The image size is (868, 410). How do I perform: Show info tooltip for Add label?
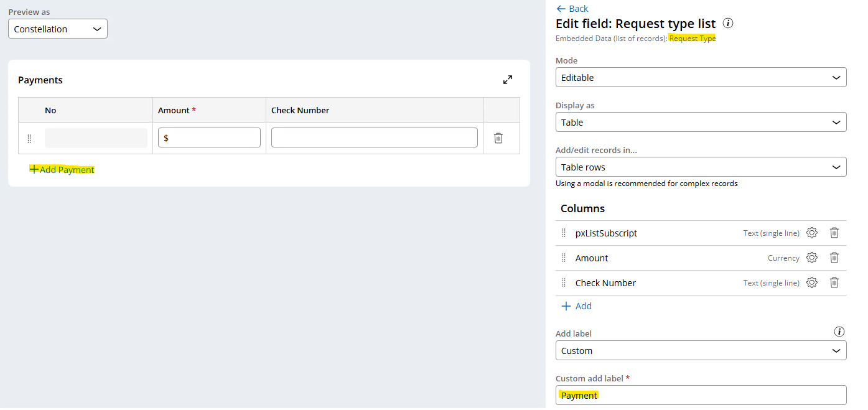(839, 332)
